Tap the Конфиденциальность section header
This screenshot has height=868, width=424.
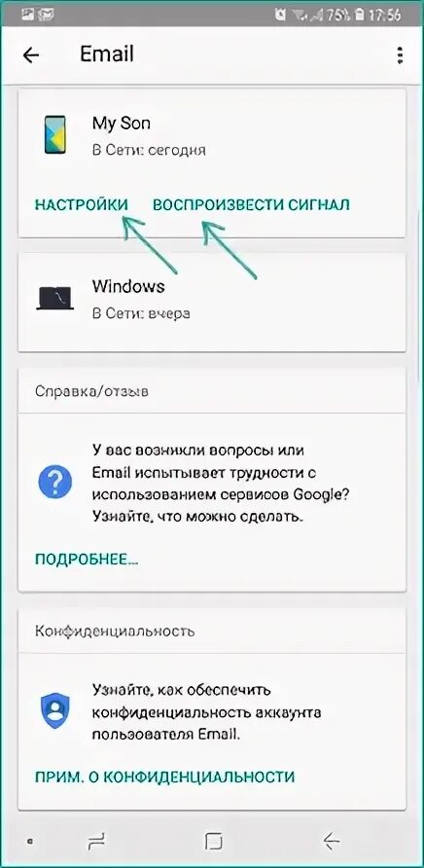click(115, 631)
